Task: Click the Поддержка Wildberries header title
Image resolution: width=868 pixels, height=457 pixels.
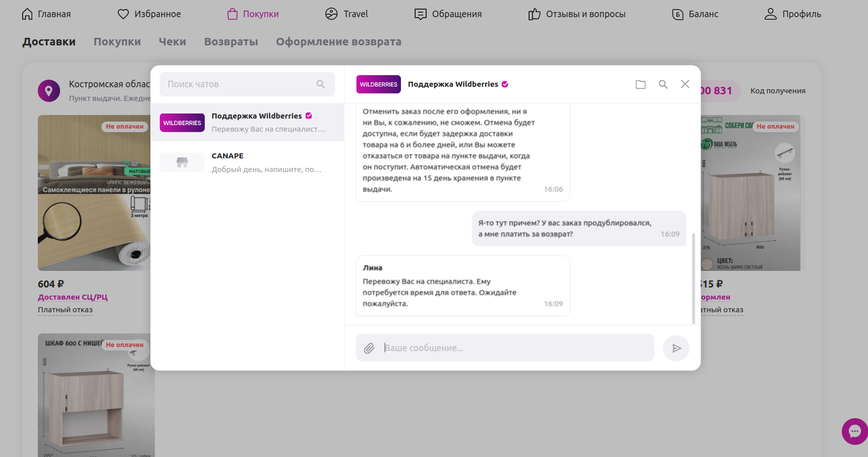Action: tap(453, 84)
